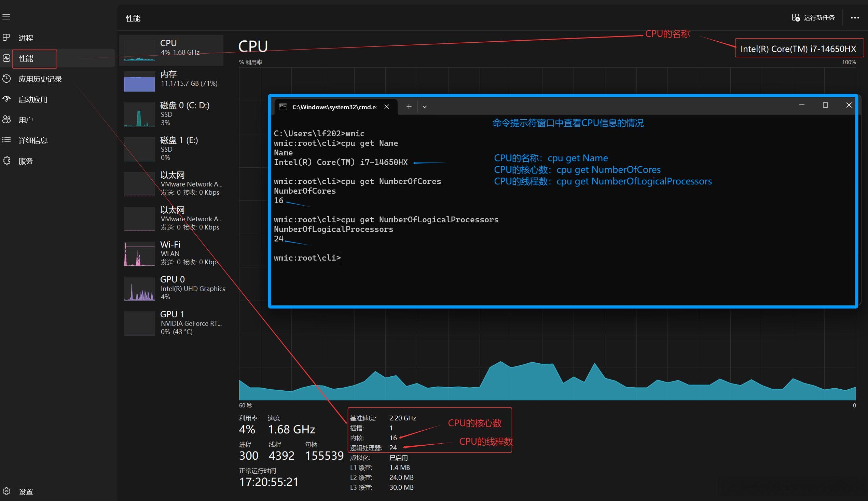Select the 用户 navigation item

[x=58, y=120]
